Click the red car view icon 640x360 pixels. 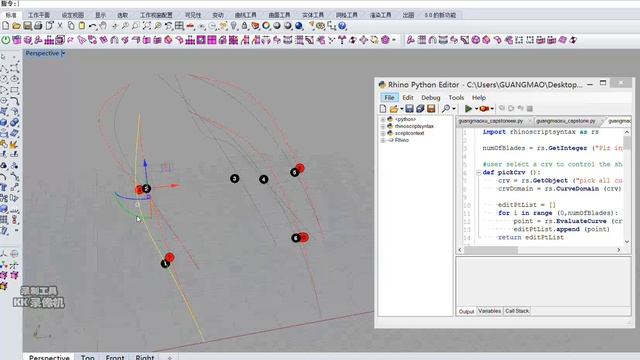pyautogui.click(x=190, y=26)
